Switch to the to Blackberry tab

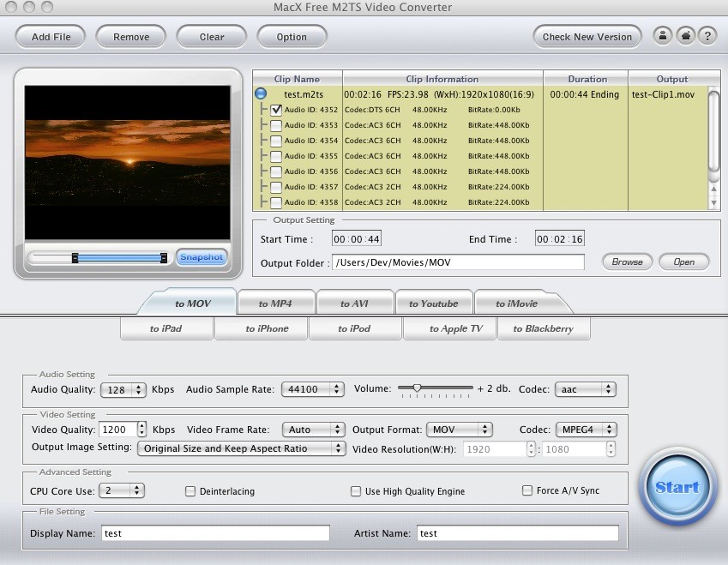(544, 328)
